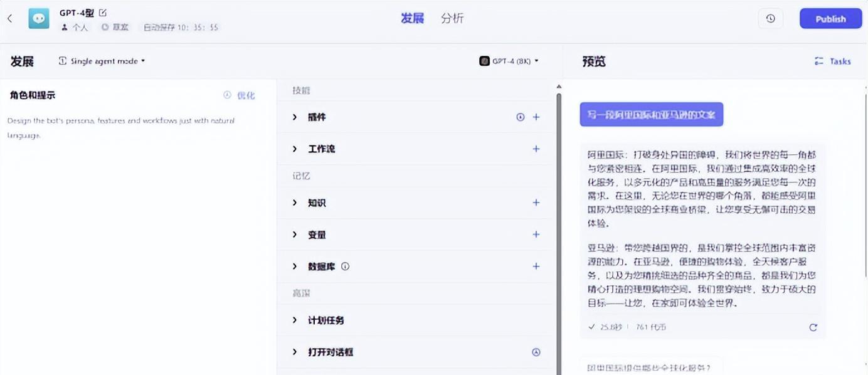Click the 高级 section heading
This screenshot has height=375, width=868.
(x=301, y=293)
